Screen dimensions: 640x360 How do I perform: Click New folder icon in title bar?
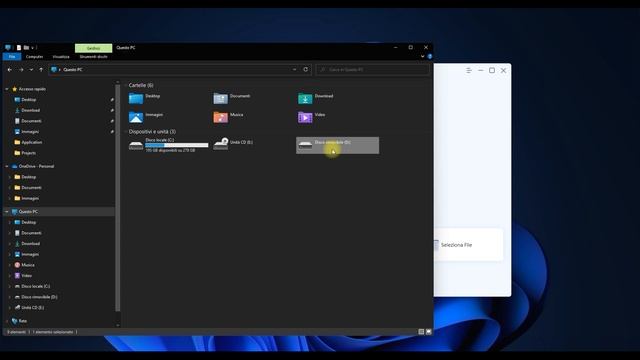click(26, 48)
